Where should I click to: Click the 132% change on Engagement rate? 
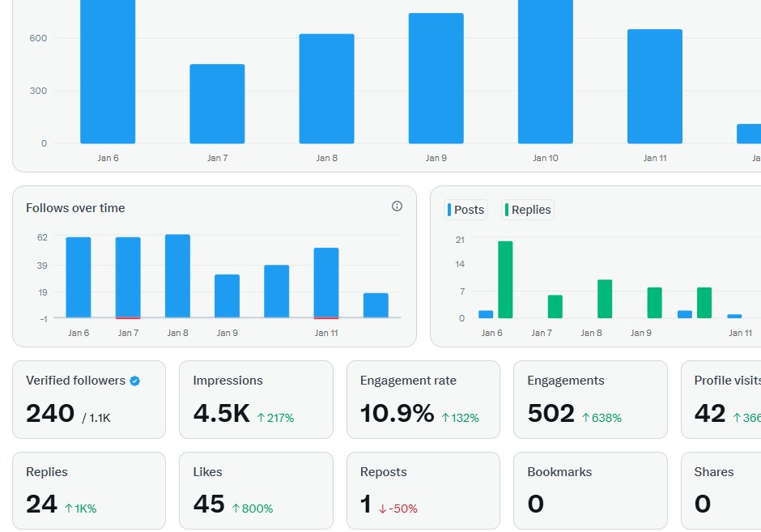[460, 418]
